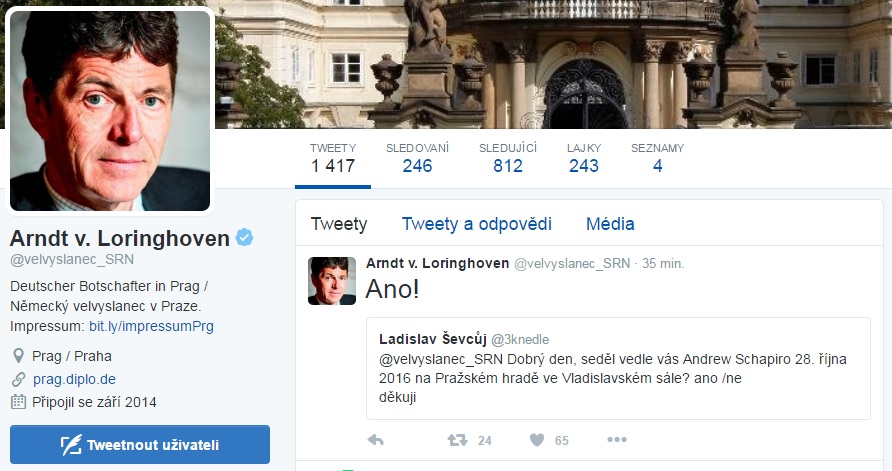This screenshot has height=471, width=892.
Task: Click the Ano! tweet text
Action: tap(393, 288)
